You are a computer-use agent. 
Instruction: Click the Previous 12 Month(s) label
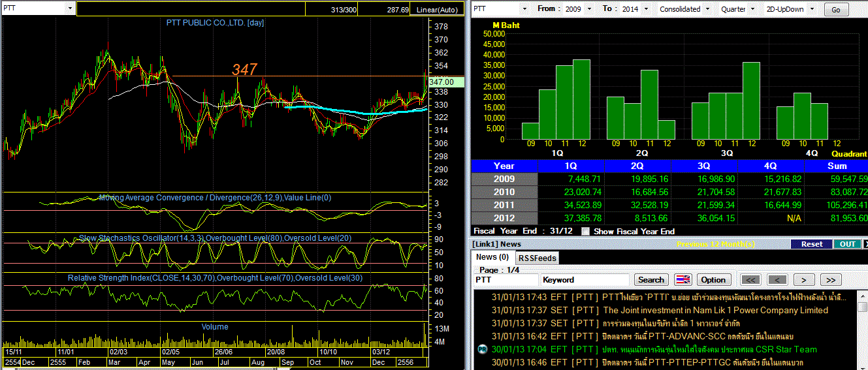[715, 244]
